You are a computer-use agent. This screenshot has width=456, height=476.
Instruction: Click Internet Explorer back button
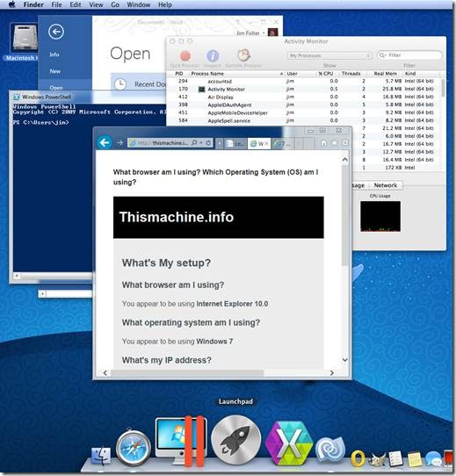pos(105,142)
